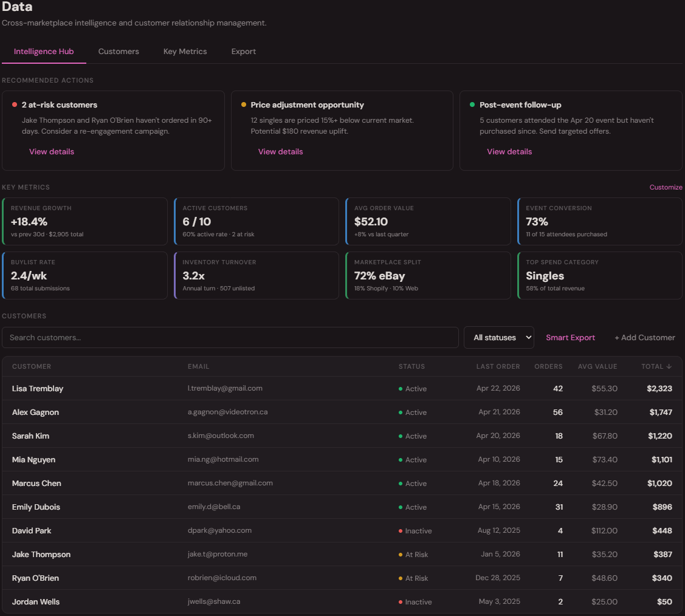Click Sarah Kim's $67.80 average value

[x=605, y=436]
